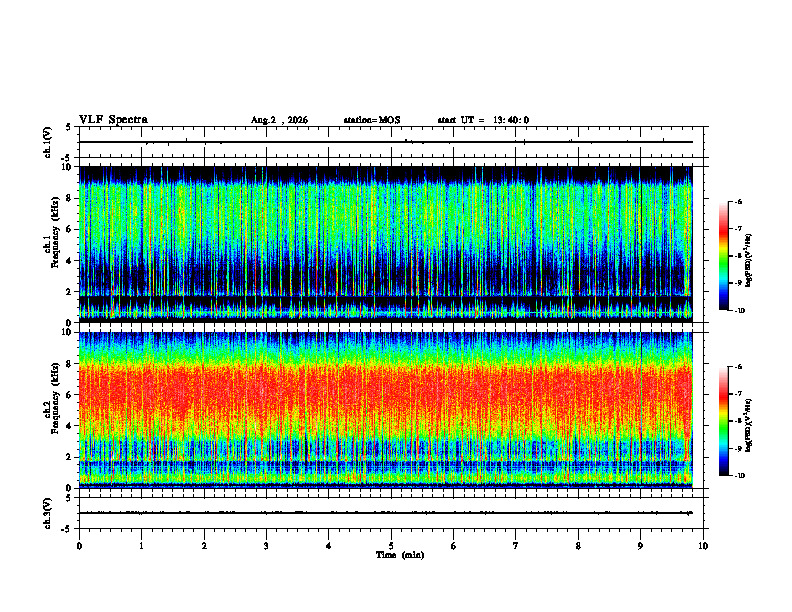This screenshot has height=612, width=792.
Task: Click the "-10" label on ch.2 color scale
Action: pos(739,476)
